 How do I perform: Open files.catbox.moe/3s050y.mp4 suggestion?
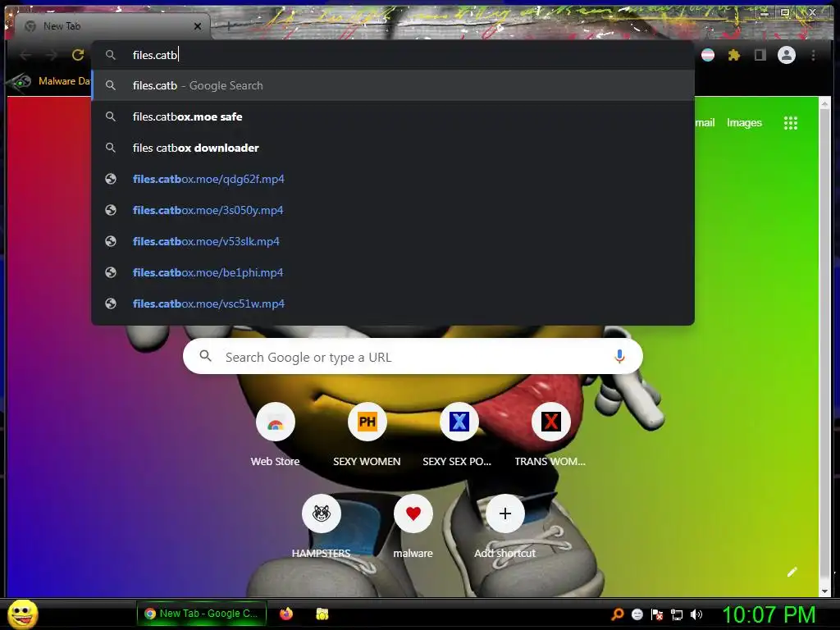[x=393, y=210]
